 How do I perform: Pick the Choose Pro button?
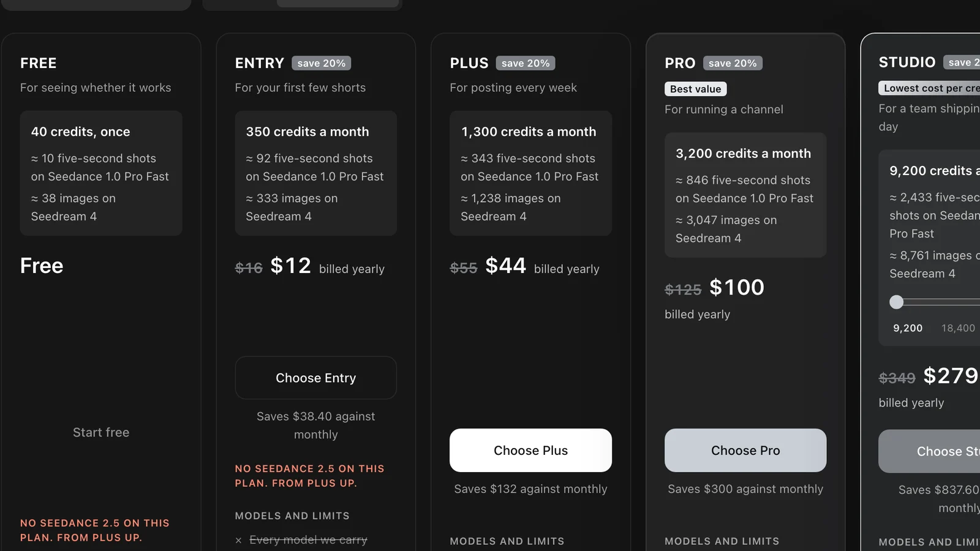[x=745, y=450]
